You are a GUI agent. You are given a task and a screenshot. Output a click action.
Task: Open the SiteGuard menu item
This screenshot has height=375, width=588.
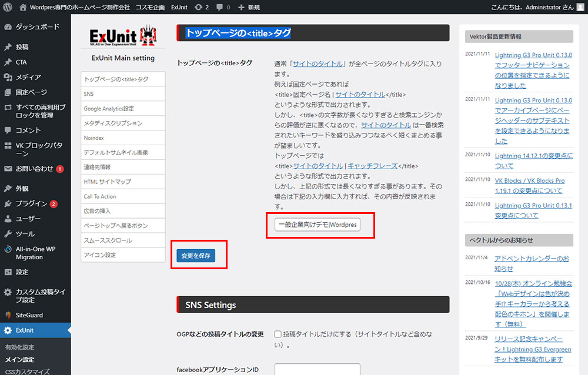[29, 315]
